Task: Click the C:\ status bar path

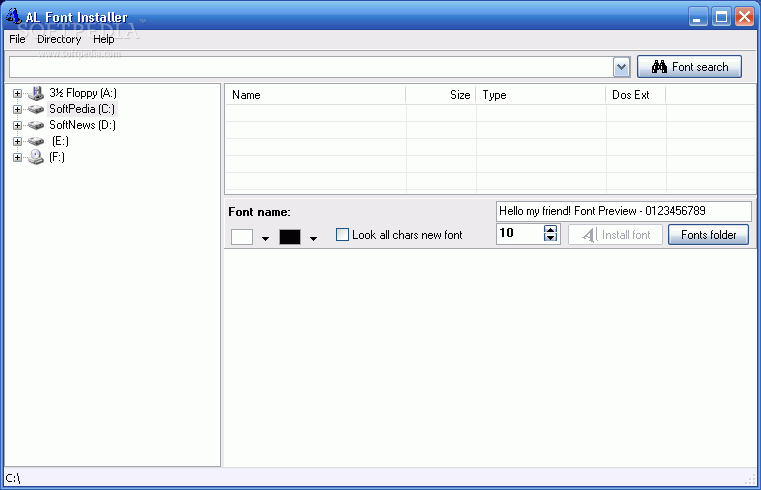Action: 13,478
